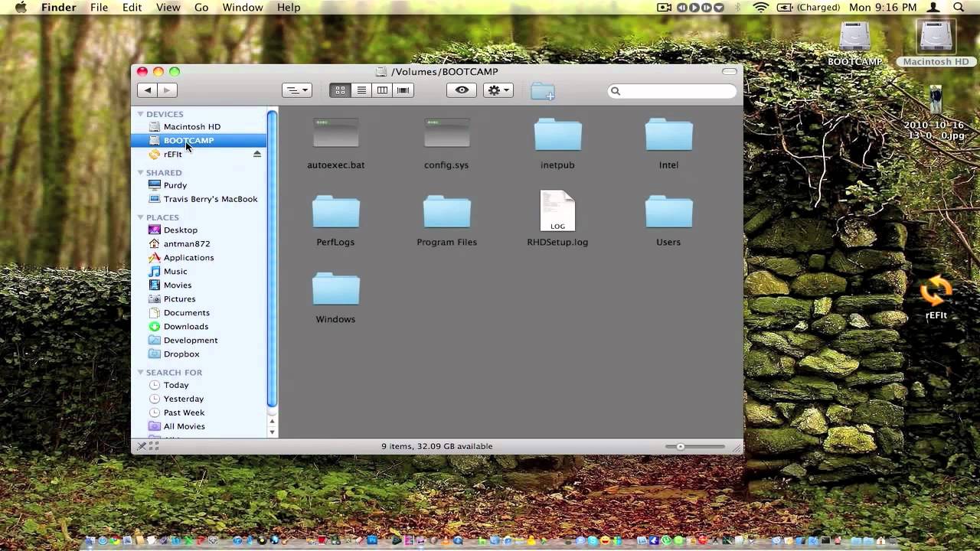Collapse the DEVICES sidebar section
The height and width of the screenshot is (551, 980).
[140, 114]
